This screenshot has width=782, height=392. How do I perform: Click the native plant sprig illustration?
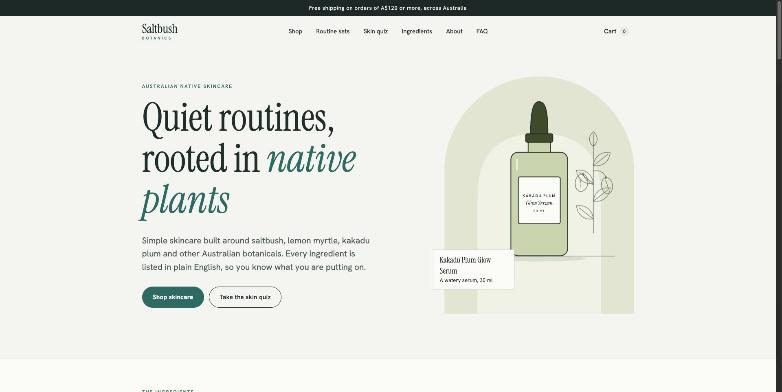[593, 182]
